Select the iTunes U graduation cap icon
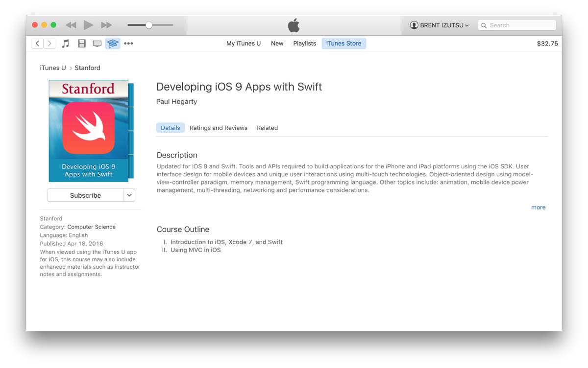Image resolution: width=588 pixels, height=368 pixels. pyautogui.click(x=113, y=44)
